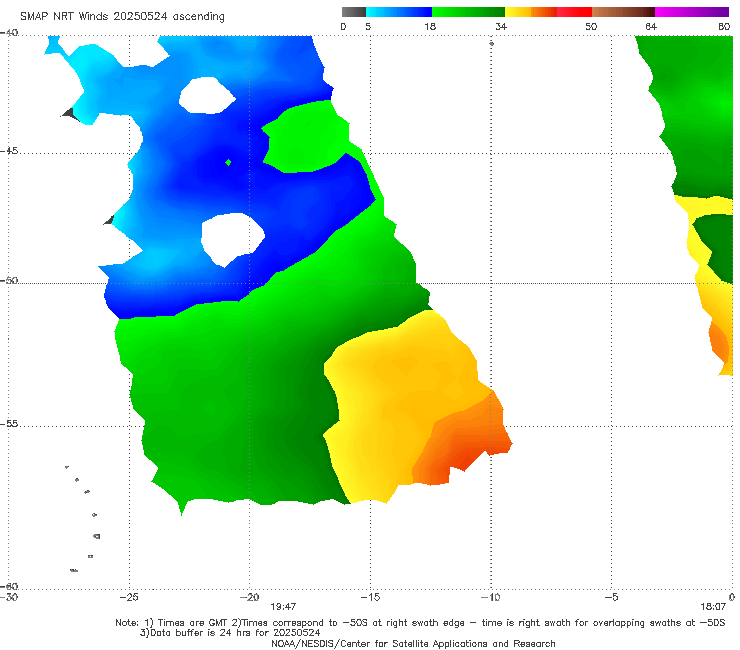Click the '-20' longitude axis label
The width and height of the screenshot is (740, 650).
pos(250,597)
